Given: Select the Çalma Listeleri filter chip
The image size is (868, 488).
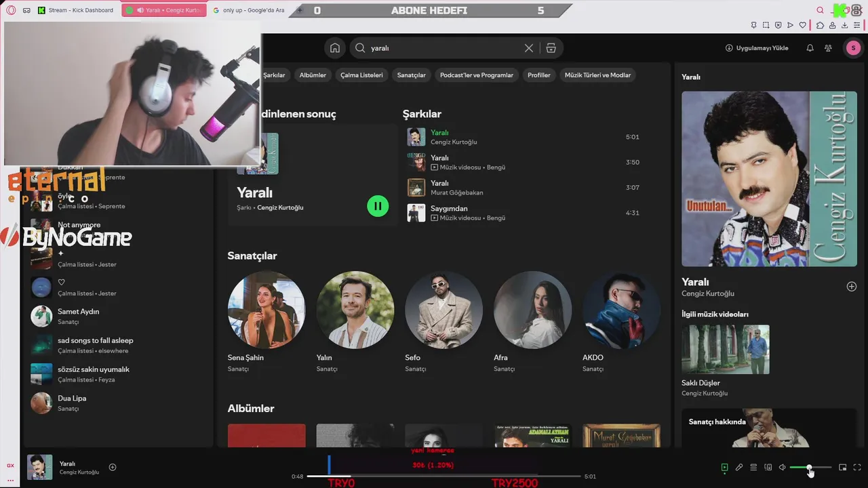Looking at the screenshot, I should tap(361, 75).
